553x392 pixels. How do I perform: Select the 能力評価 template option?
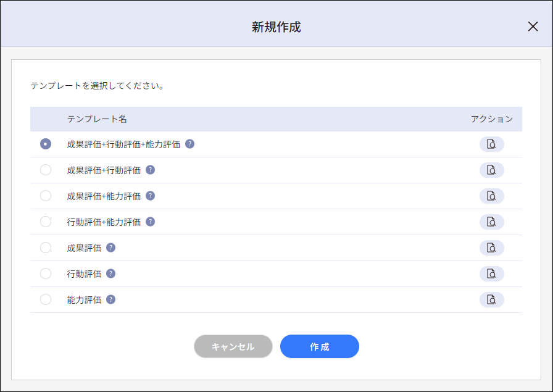pyautogui.click(x=45, y=300)
